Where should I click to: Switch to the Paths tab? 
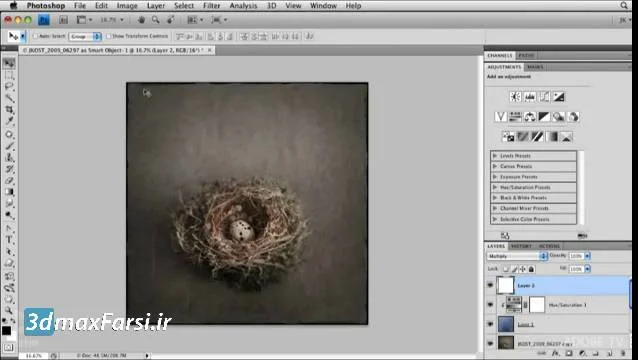tap(527, 55)
